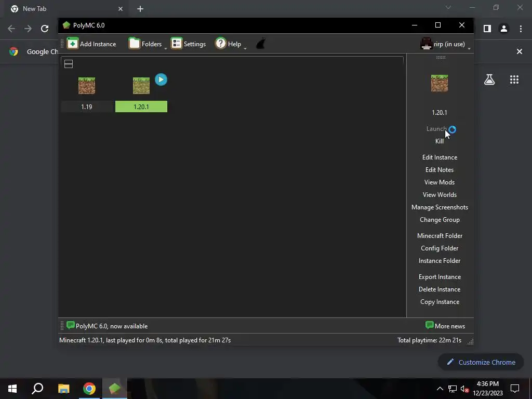
Task: Click the muted volume tray icon
Action: 464,389
